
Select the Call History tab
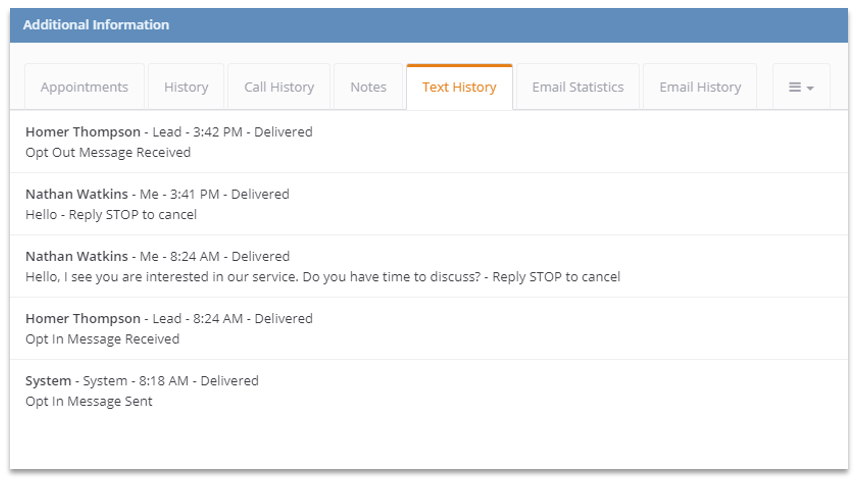(279, 87)
